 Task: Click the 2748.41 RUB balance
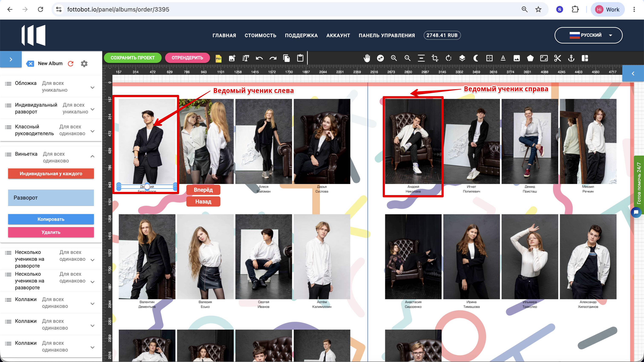(442, 35)
